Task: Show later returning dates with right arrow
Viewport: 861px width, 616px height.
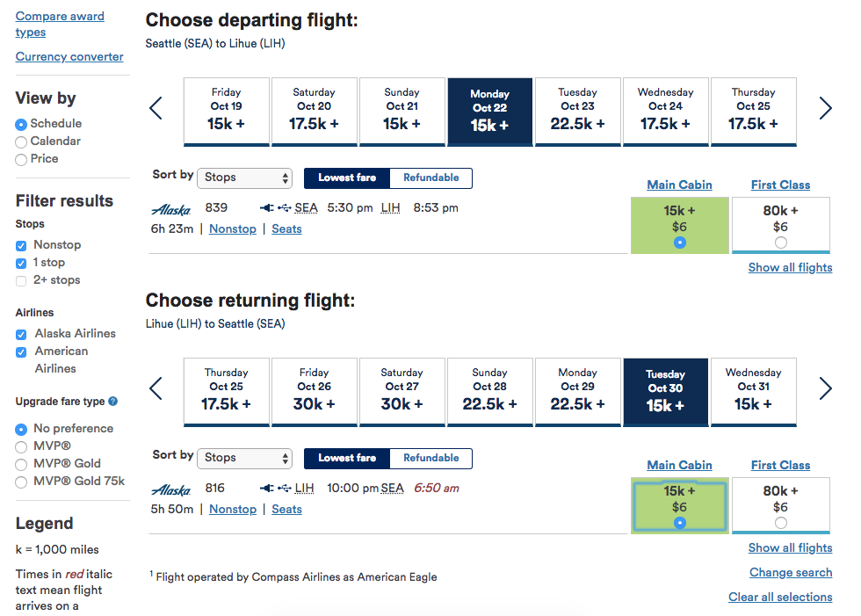Action: (x=825, y=388)
